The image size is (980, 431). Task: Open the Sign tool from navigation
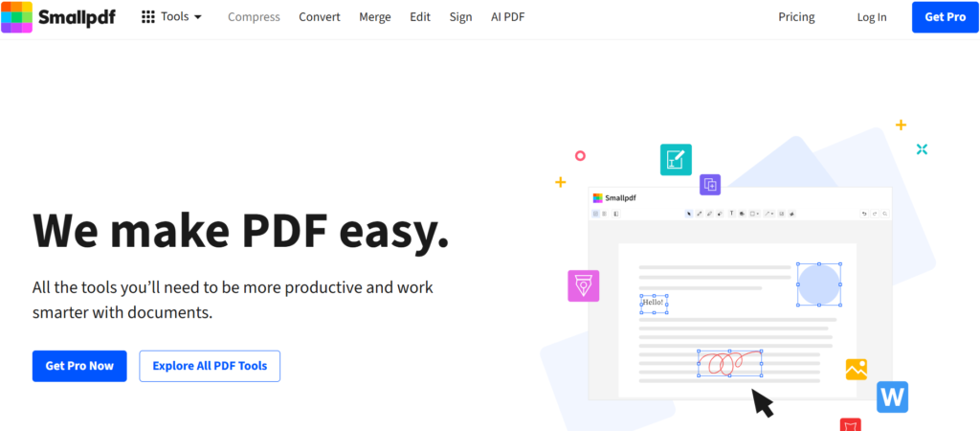pos(460,17)
